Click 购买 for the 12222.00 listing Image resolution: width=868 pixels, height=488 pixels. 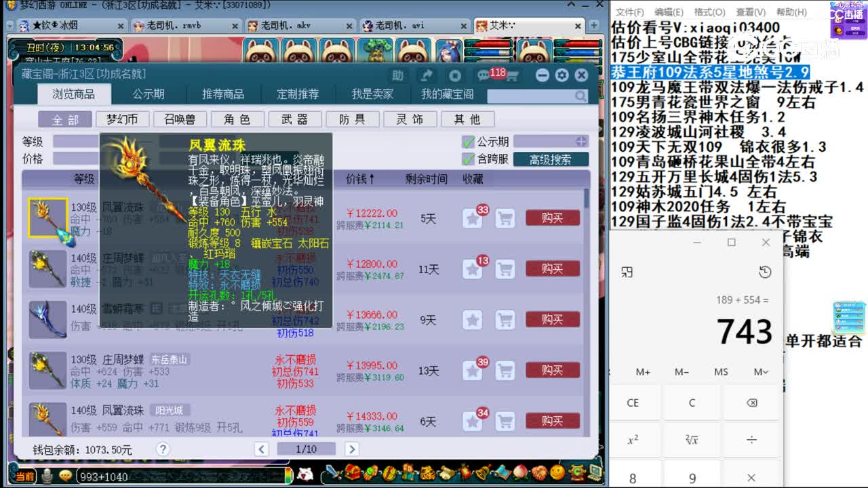click(553, 218)
